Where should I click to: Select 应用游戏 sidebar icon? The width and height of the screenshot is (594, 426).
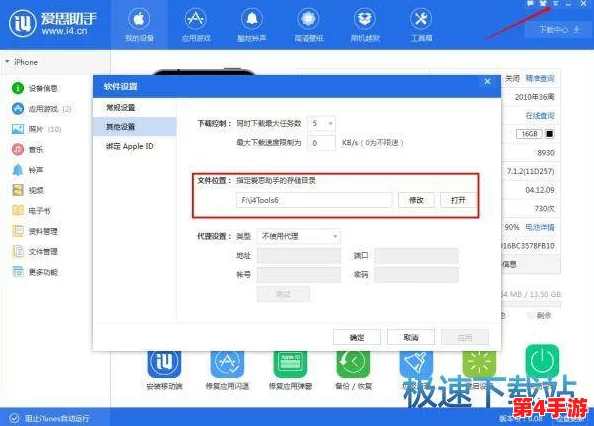click(17, 109)
